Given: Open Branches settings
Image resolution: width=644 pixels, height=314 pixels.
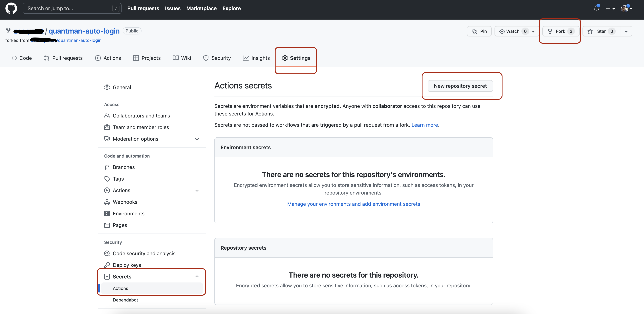Looking at the screenshot, I should coord(124,167).
